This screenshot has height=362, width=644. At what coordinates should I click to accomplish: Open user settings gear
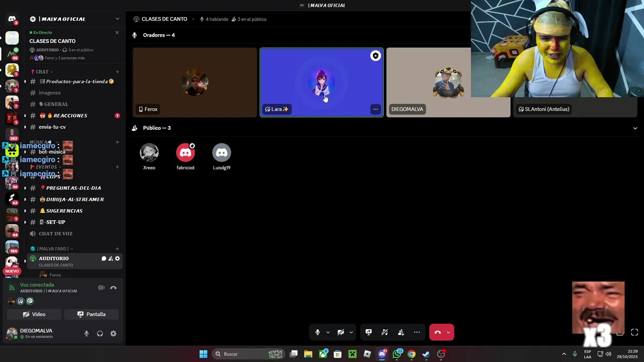[113, 333]
